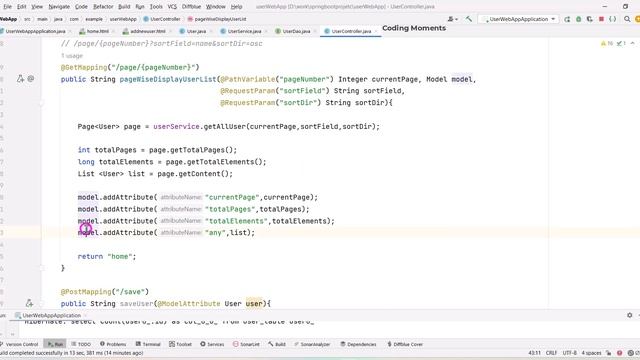Click the warnings indicator in editor corner

point(607,43)
